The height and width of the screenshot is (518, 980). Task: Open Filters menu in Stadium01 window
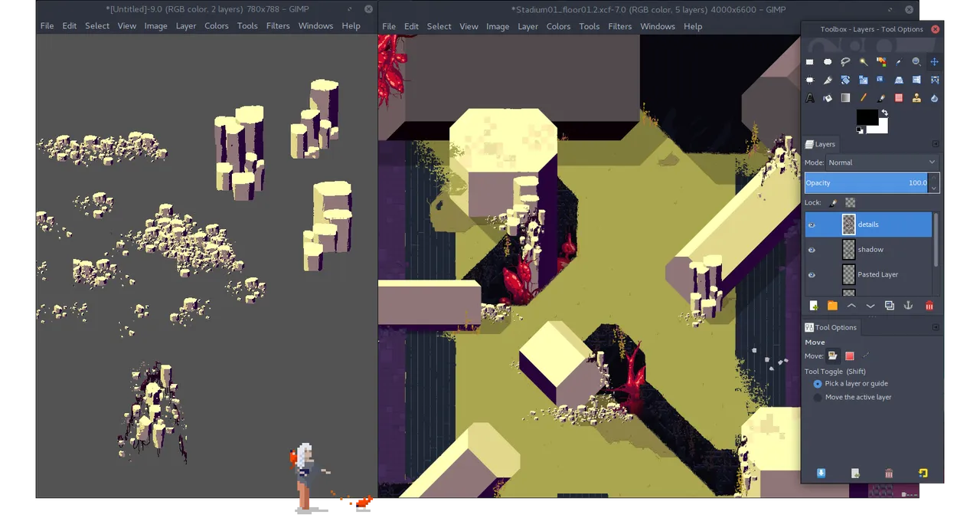[619, 26]
